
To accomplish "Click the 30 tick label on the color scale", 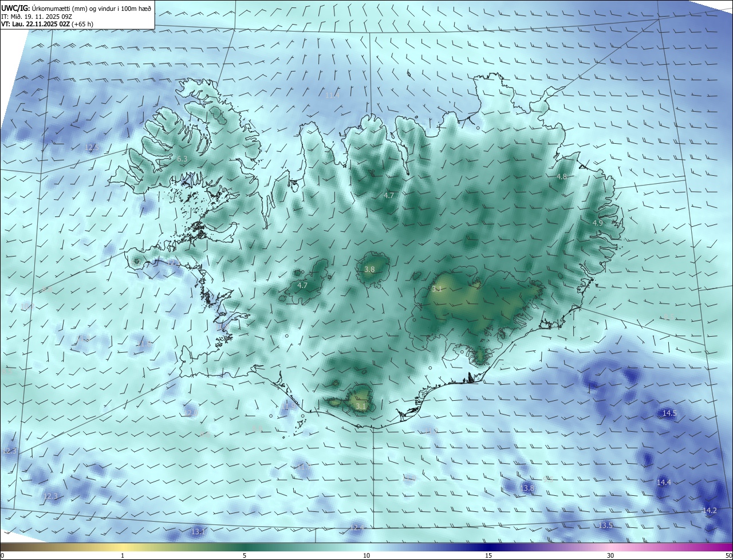I will pyautogui.click(x=610, y=555).
